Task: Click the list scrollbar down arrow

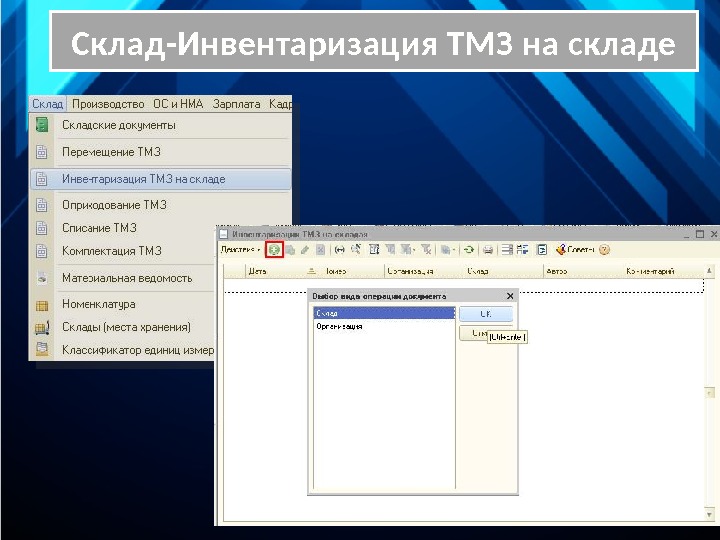Action: (710, 514)
